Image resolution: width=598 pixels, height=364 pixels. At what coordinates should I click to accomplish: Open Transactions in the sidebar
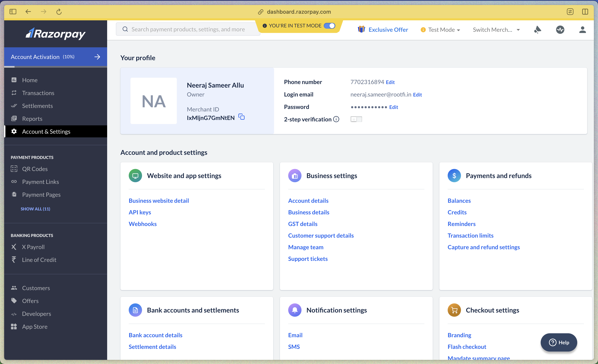click(x=38, y=93)
